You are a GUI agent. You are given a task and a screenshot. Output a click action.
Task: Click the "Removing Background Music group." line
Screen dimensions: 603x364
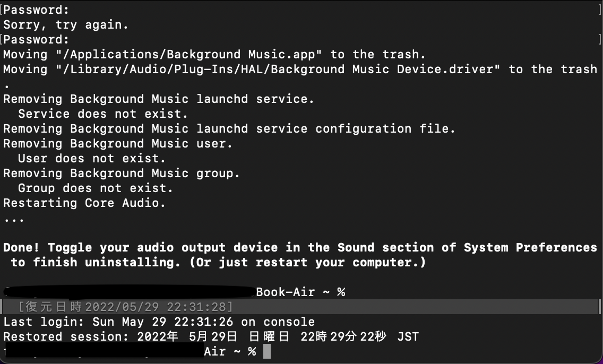[122, 173]
